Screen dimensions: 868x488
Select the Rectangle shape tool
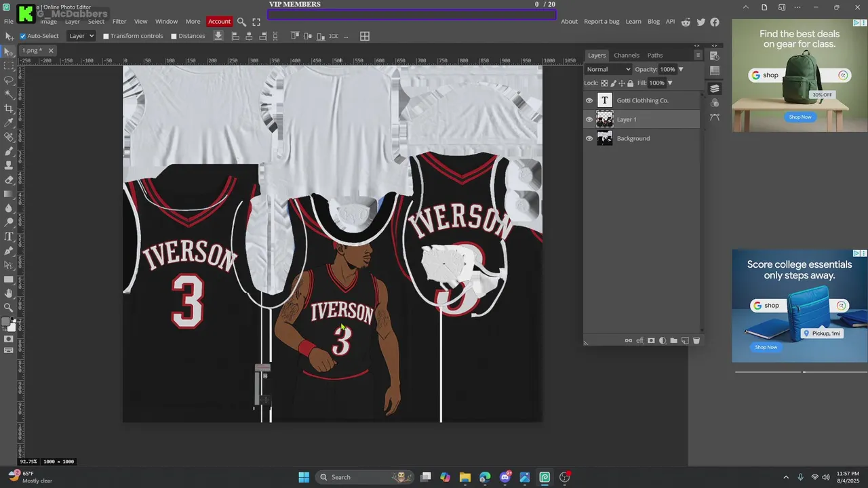[9, 279]
